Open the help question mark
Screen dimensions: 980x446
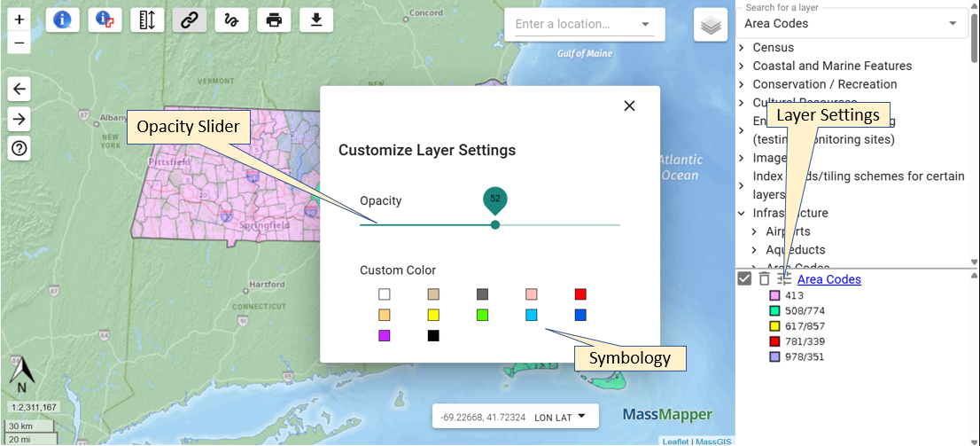pyautogui.click(x=19, y=149)
